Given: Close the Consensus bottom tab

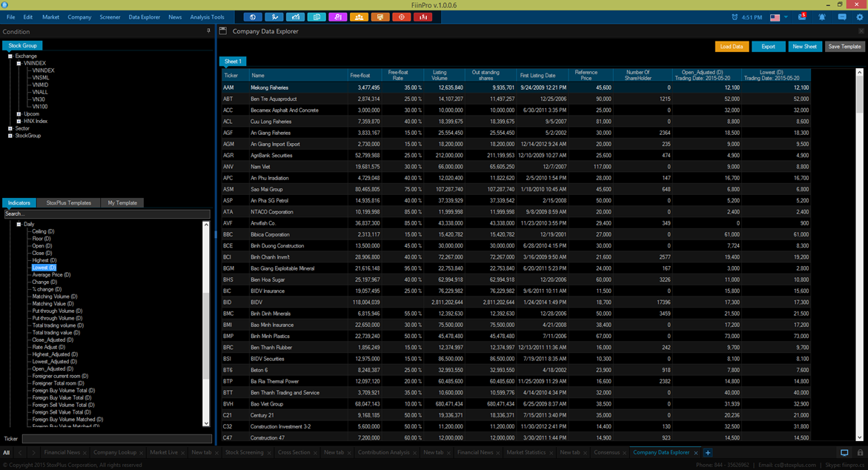Looking at the screenshot, I should pos(626,453).
